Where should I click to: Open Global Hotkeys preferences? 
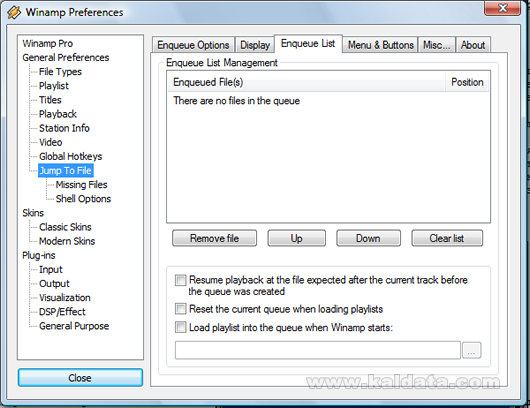[x=70, y=157]
